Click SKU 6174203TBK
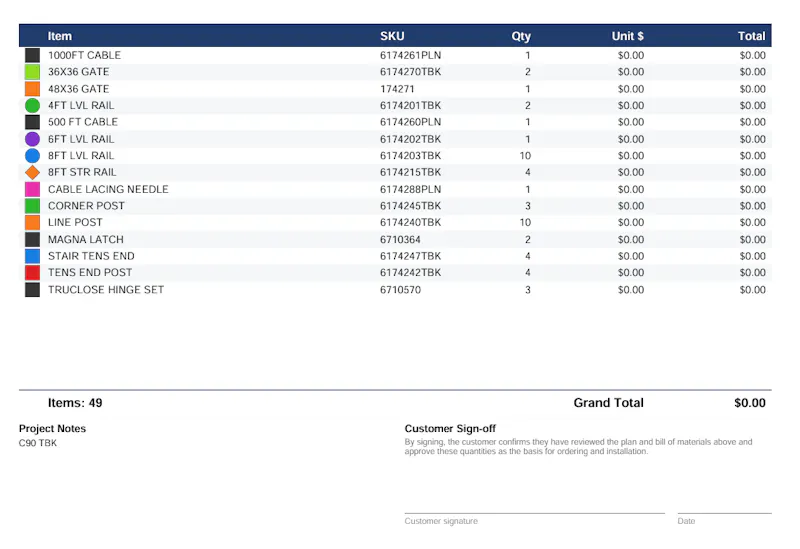This screenshot has height=549, width=800. [x=410, y=156]
